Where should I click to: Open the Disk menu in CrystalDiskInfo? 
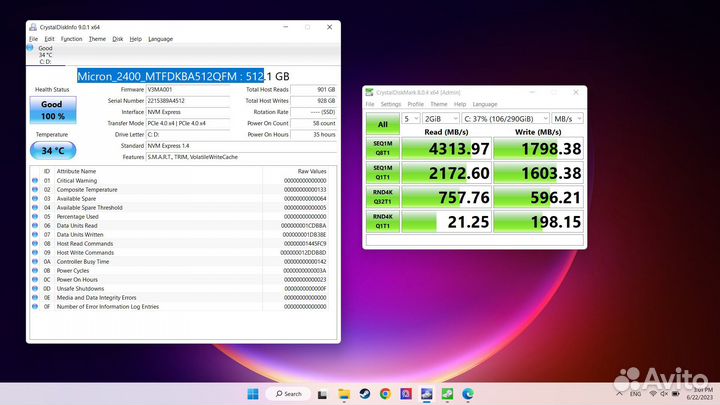pos(118,39)
